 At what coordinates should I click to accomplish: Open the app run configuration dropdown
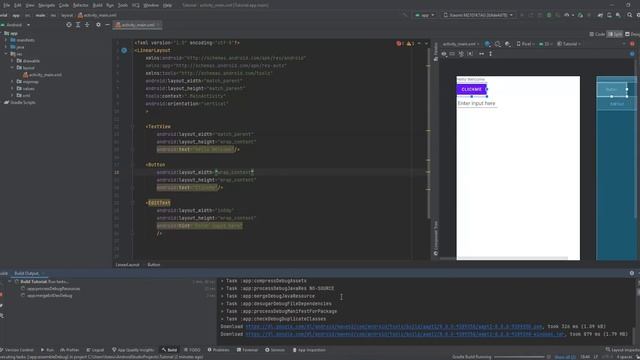(x=425, y=15)
